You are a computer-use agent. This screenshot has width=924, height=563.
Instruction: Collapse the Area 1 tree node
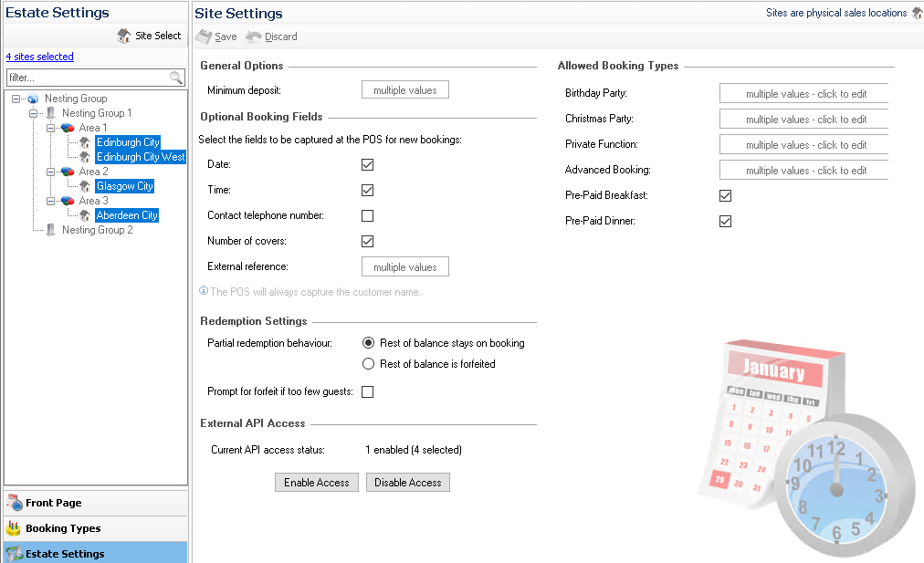(51, 128)
